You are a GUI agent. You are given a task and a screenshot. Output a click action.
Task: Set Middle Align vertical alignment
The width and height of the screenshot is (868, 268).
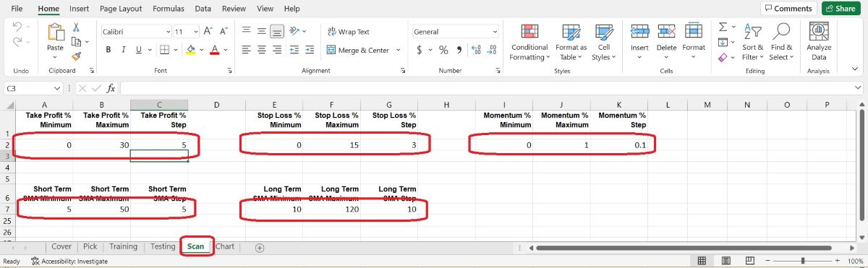(x=261, y=32)
